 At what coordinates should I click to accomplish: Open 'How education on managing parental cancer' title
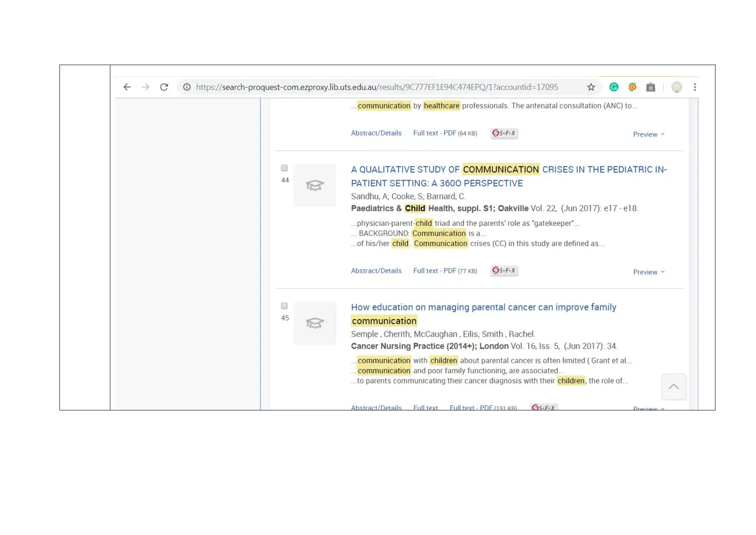[x=483, y=314]
